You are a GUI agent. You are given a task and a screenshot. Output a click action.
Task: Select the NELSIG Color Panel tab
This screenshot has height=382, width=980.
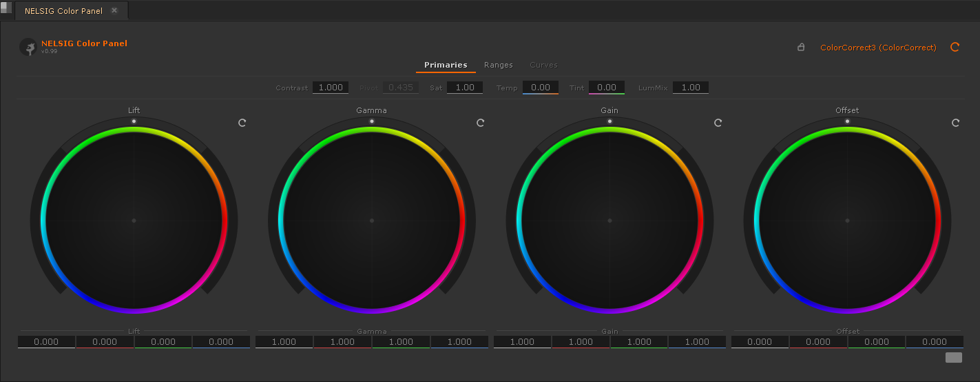tap(64, 11)
